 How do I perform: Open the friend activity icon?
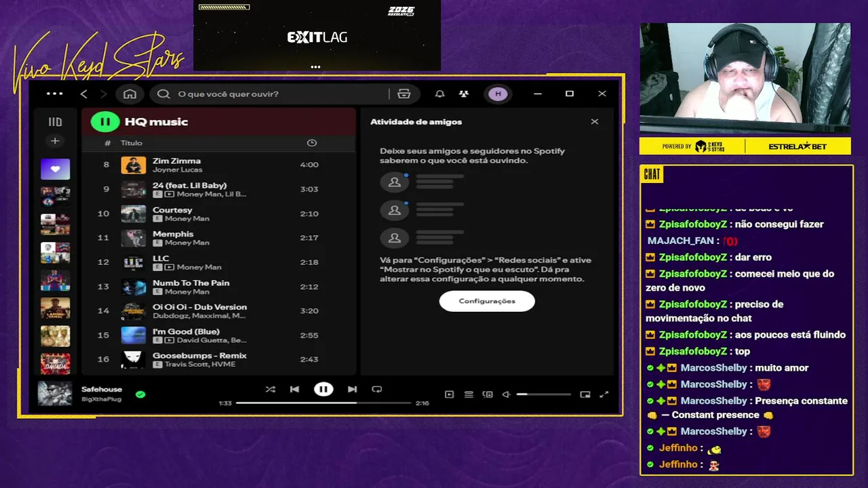(464, 94)
